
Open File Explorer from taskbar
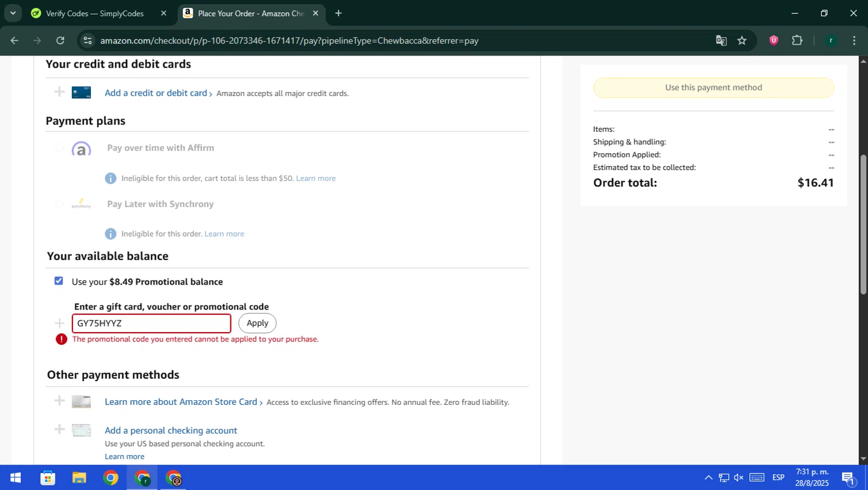coord(79,478)
